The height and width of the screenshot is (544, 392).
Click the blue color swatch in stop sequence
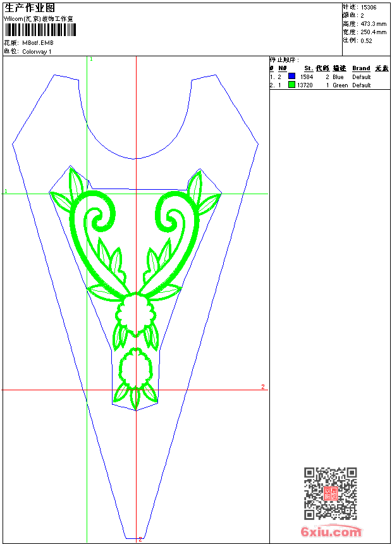pyautogui.click(x=291, y=77)
